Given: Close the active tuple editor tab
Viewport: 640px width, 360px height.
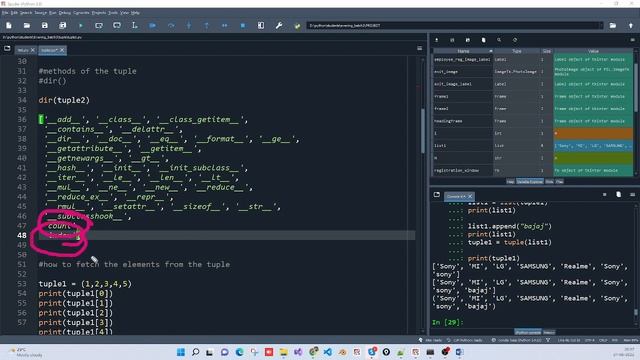Looking at the screenshot, I should point(62,50).
